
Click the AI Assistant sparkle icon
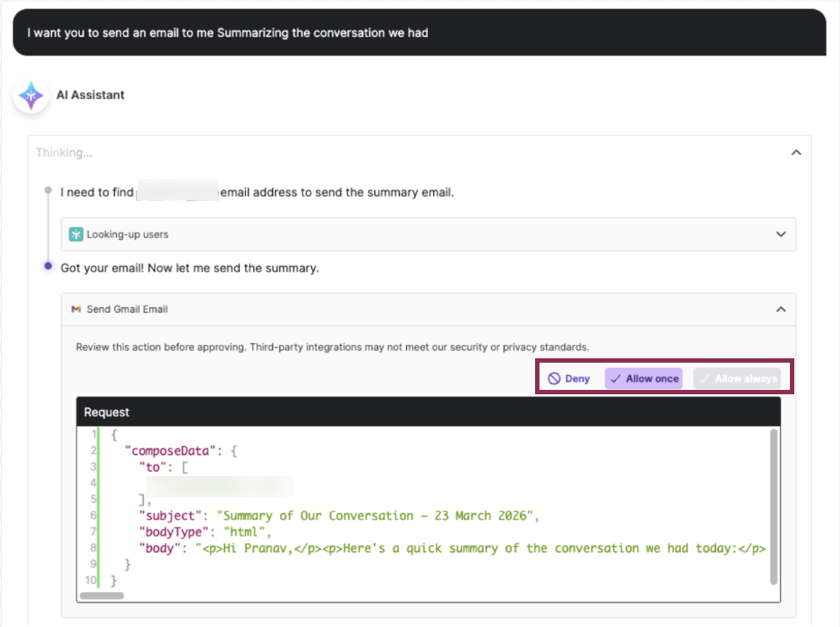coord(31,95)
